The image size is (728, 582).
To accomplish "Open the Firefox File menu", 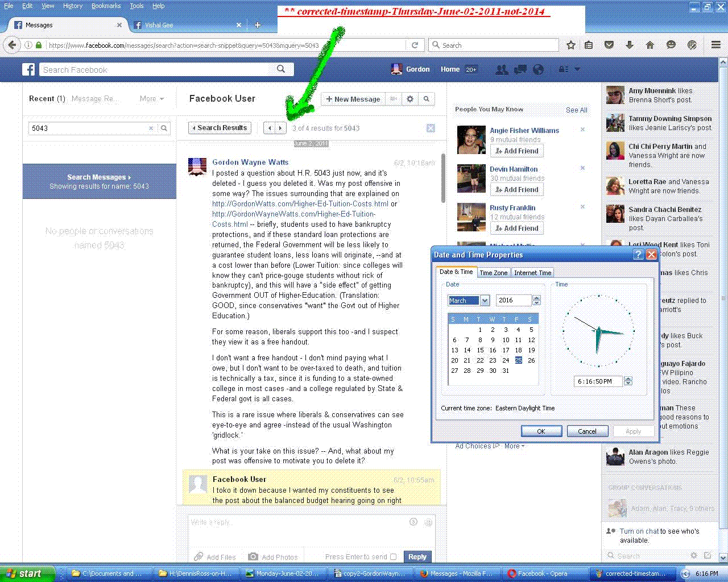I will point(9,6).
